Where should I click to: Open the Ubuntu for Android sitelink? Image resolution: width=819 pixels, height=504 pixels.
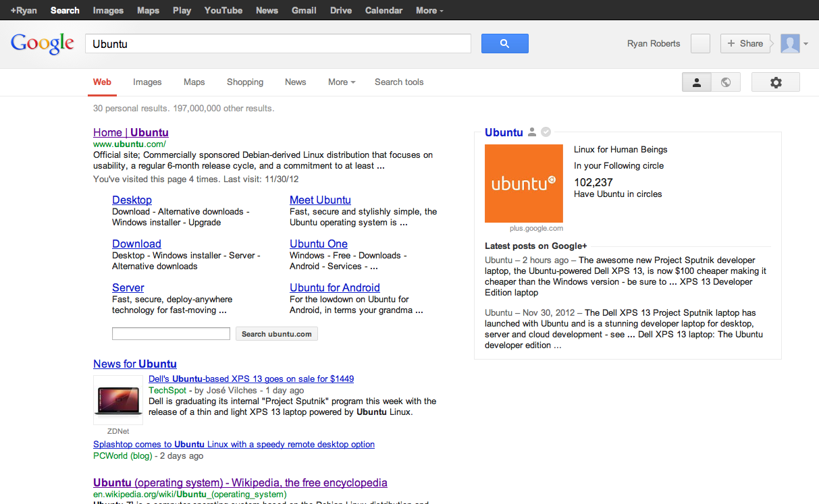click(335, 287)
